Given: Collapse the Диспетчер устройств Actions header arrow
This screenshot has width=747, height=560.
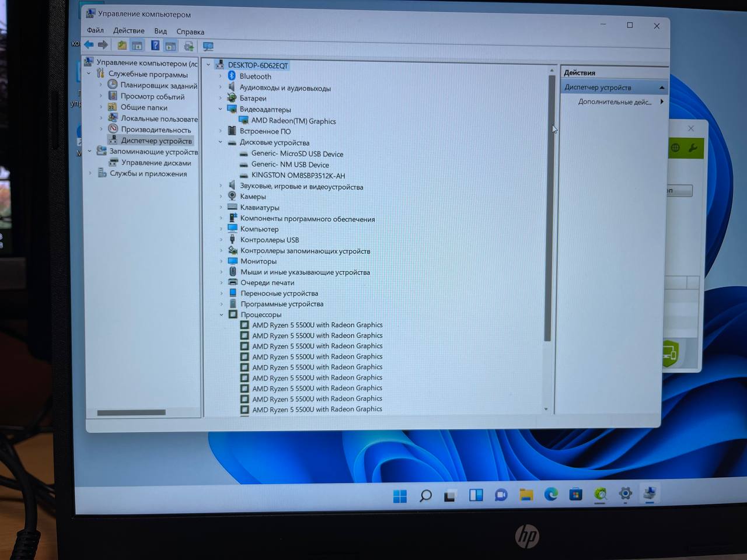Looking at the screenshot, I should pyautogui.click(x=662, y=87).
